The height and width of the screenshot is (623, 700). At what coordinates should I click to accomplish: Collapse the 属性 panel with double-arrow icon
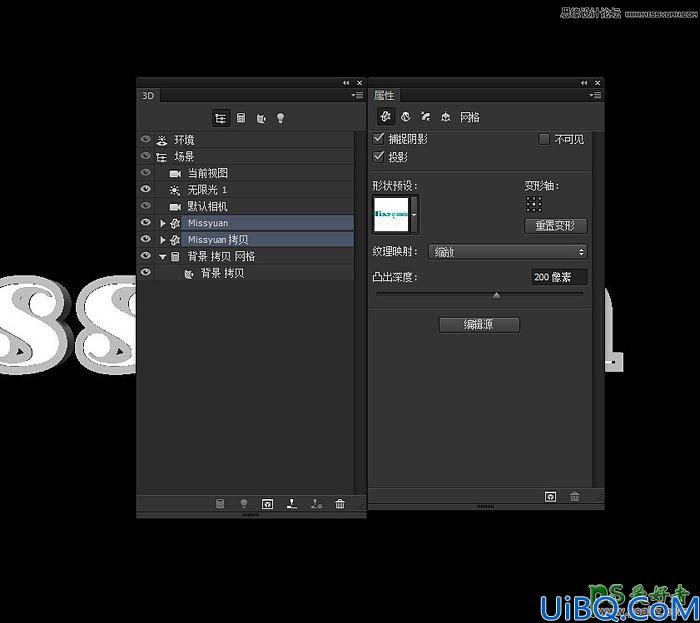[x=584, y=83]
